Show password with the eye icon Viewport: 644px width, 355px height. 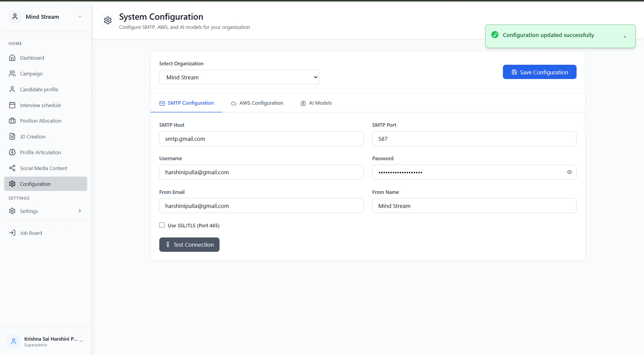click(x=569, y=172)
